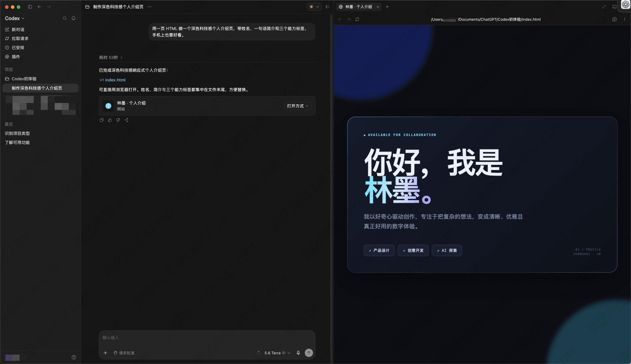Go forward with the Codex forward arrow

click(49, 7)
